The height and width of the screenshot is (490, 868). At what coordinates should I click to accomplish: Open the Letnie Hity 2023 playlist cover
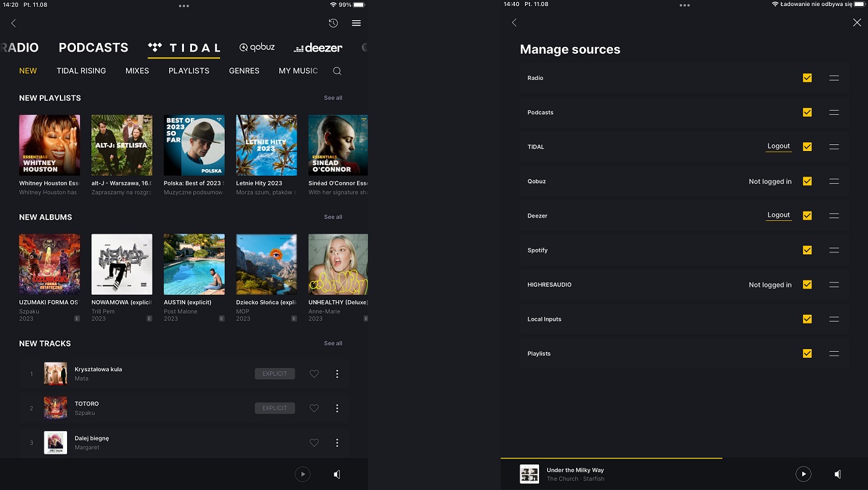pyautogui.click(x=267, y=145)
